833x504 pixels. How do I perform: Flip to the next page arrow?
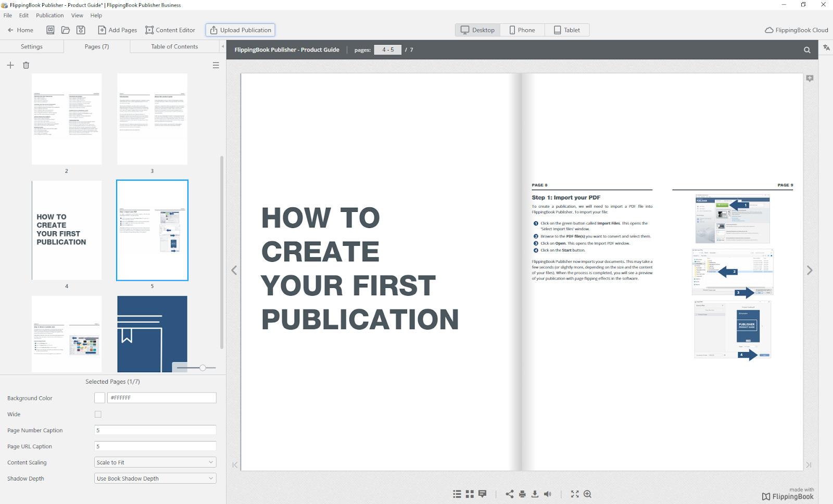(x=810, y=270)
